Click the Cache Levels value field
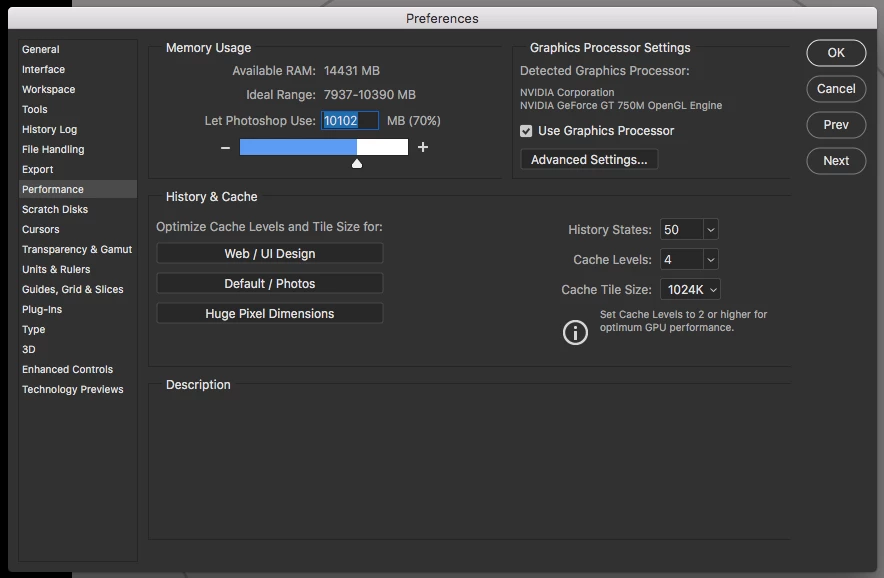884x578 pixels. [682, 259]
